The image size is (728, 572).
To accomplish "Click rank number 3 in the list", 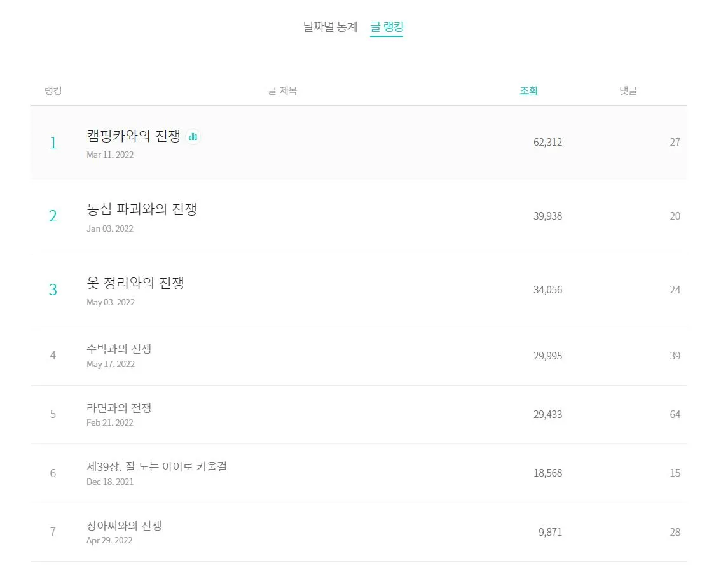I will [x=53, y=290].
